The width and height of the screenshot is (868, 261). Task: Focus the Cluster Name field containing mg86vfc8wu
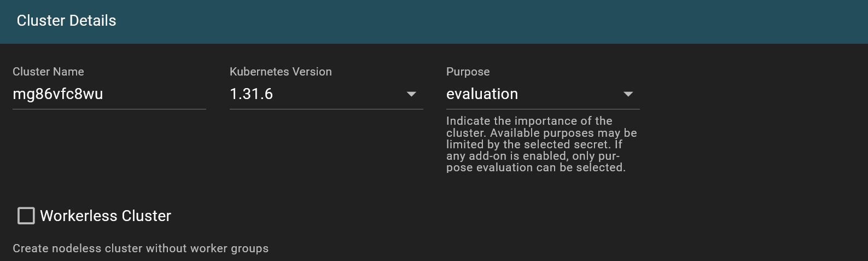pos(109,94)
